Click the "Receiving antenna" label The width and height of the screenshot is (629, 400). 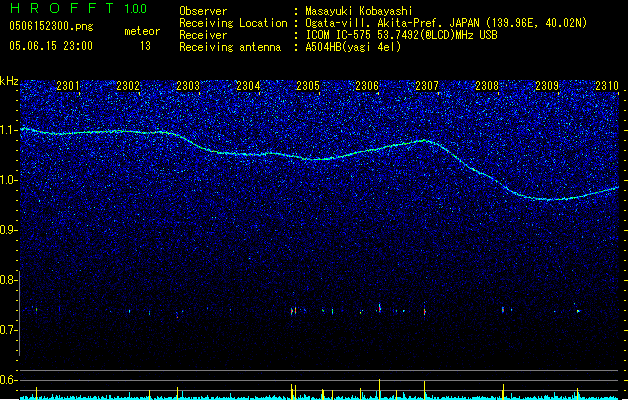tap(230, 47)
